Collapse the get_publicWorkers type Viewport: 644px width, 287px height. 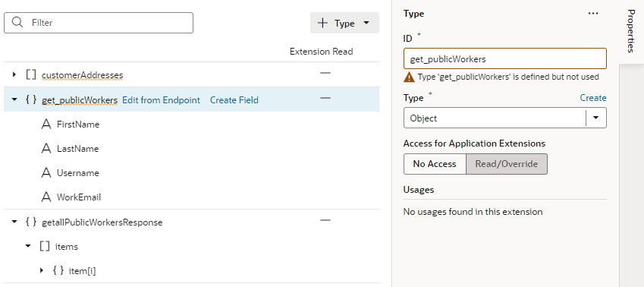tap(14, 99)
